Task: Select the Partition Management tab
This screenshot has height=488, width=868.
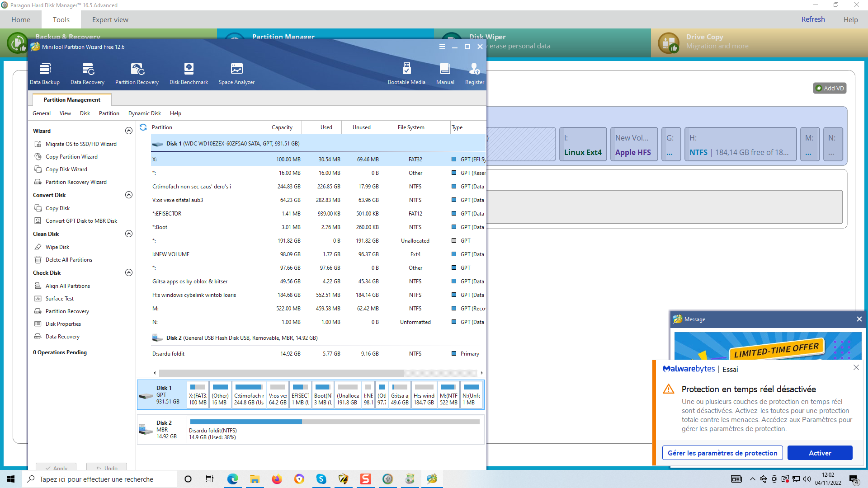Action: [72, 100]
